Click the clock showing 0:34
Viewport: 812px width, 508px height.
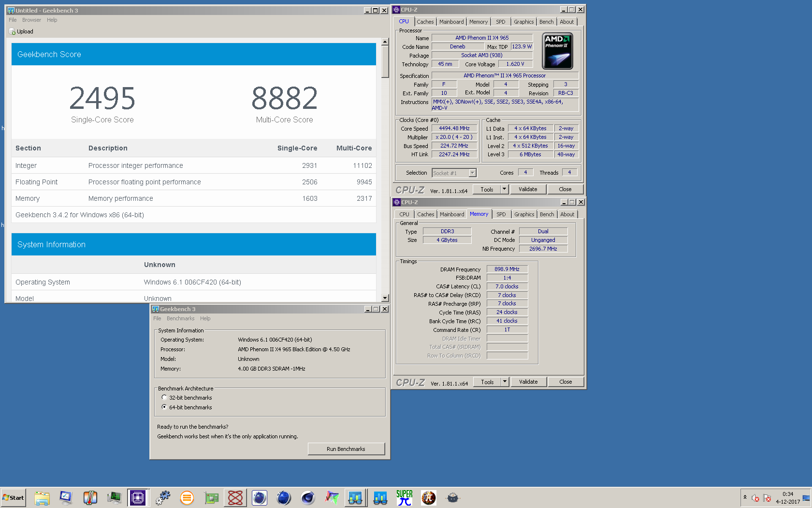pos(788,494)
